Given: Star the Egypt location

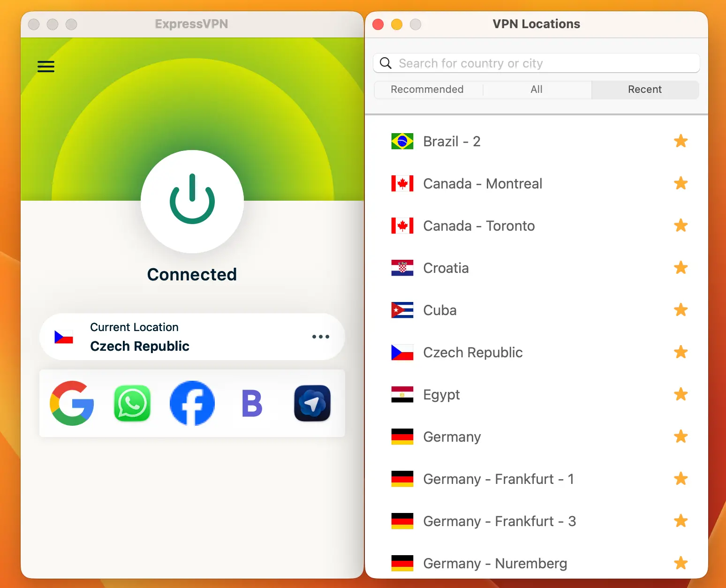Looking at the screenshot, I should (x=681, y=394).
